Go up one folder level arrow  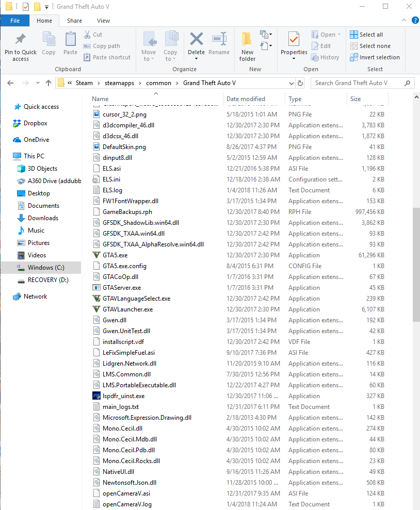[x=49, y=83]
